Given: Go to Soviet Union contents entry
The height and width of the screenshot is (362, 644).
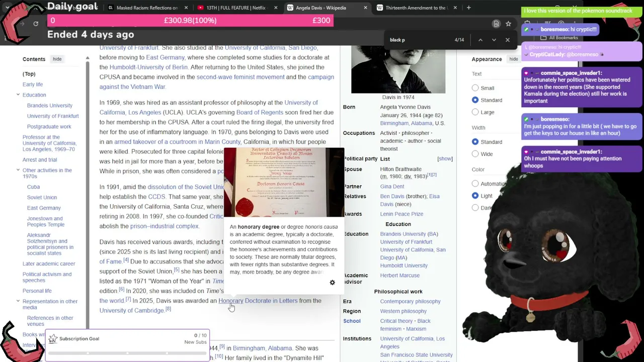Looking at the screenshot, I should pos(42,198).
